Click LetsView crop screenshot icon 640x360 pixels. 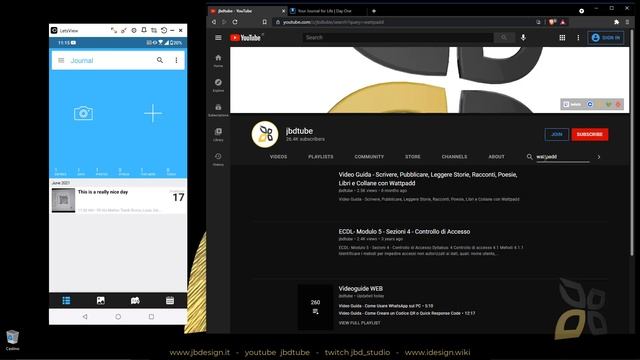154,30
